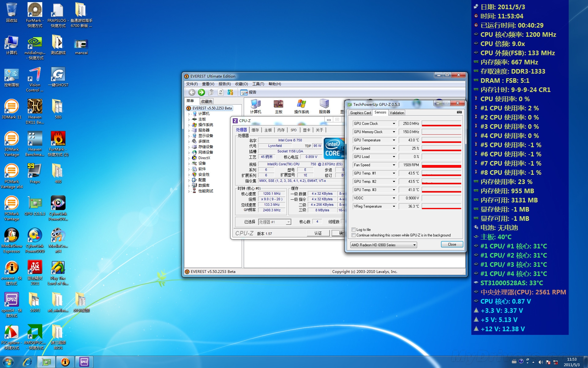This screenshot has height=368, width=588.
Task: Click the back arrow in EVEREST toolbar
Action: click(192, 92)
